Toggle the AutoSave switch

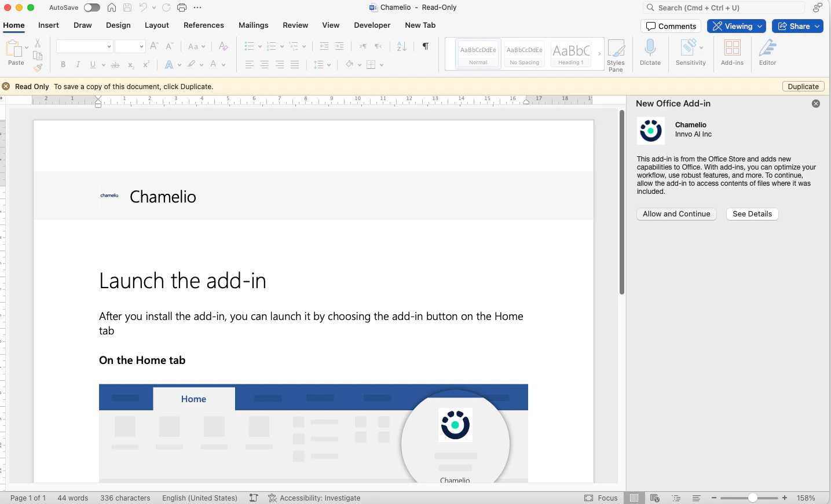pos(91,8)
